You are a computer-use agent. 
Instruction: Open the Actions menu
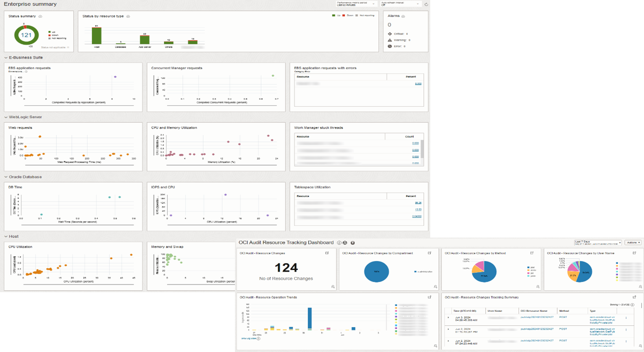tap(633, 242)
